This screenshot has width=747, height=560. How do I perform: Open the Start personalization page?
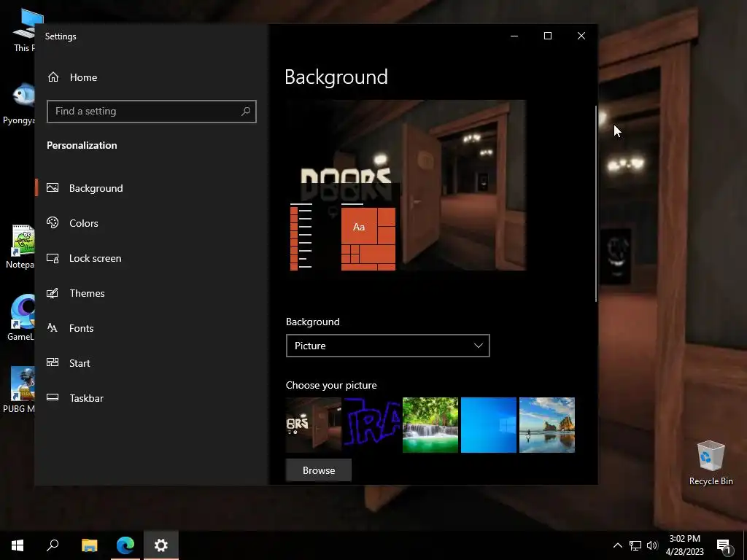(152, 363)
